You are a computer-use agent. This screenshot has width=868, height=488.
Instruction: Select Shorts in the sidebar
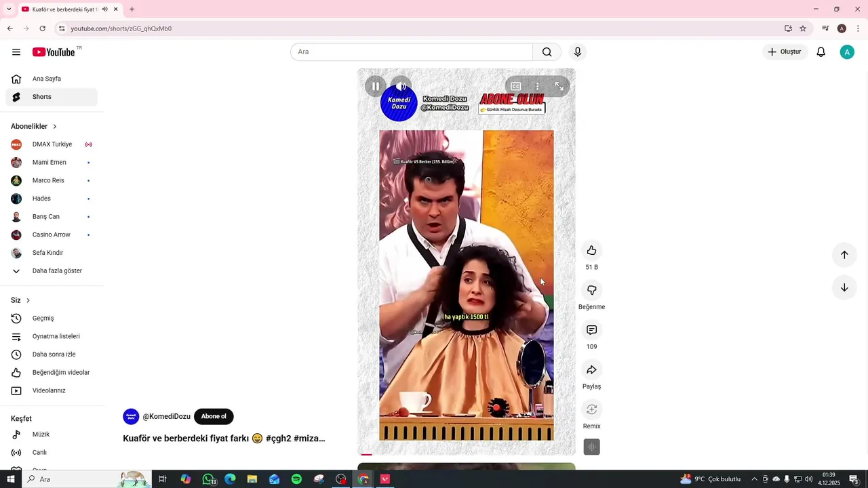[x=52, y=97]
